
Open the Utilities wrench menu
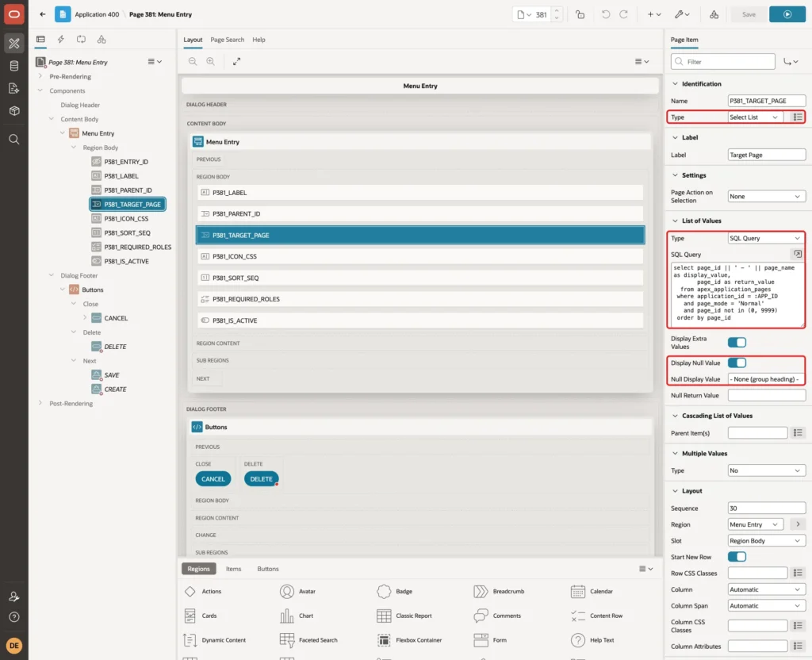tap(682, 14)
